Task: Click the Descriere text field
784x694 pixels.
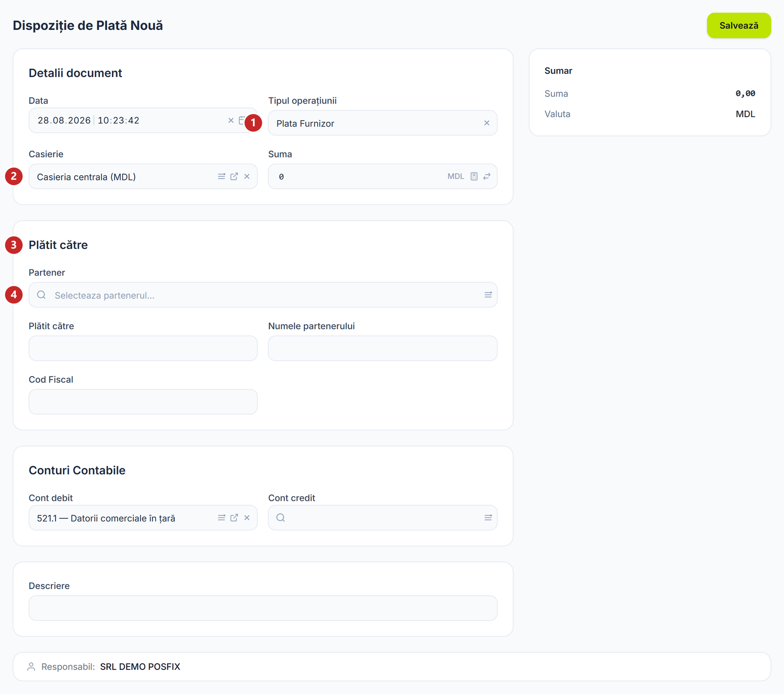Action: click(x=263, y=608)
